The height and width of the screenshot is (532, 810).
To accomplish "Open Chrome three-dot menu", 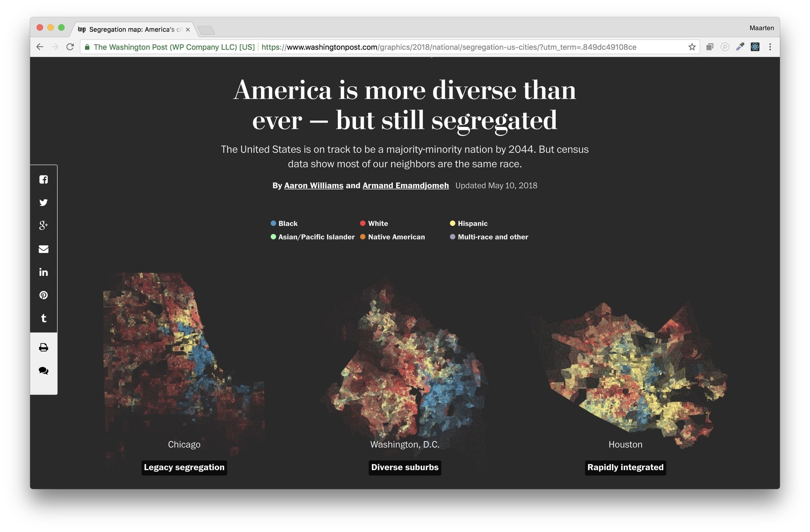I will (x=770, y=47).
